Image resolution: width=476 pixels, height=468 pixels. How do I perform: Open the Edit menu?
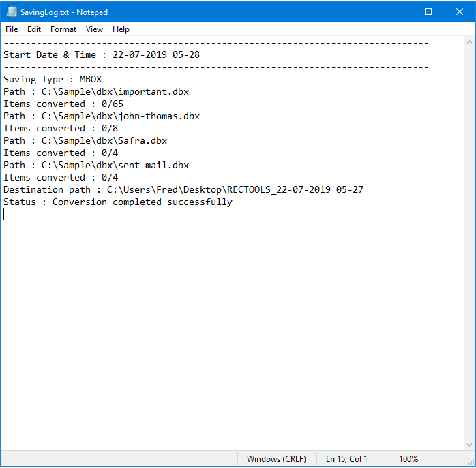[x=34, y=29]
